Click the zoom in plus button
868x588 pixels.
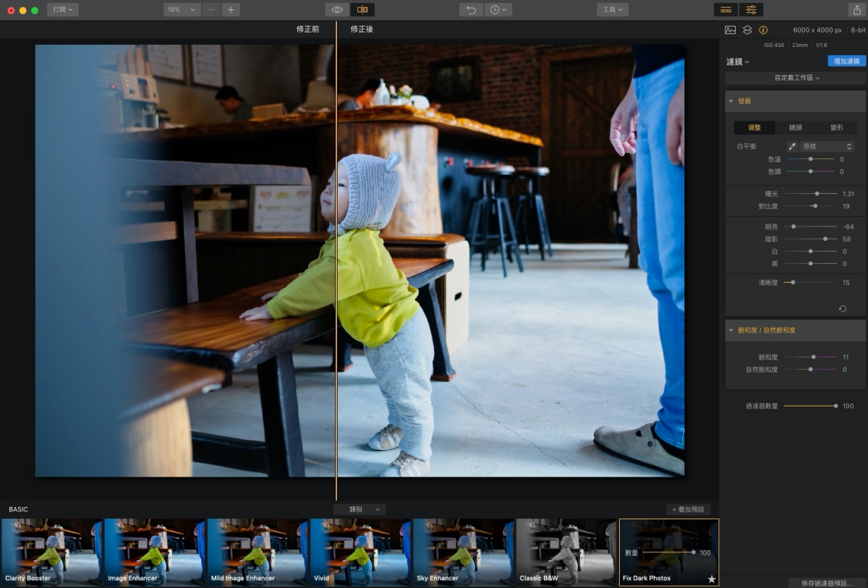[231, 10]
